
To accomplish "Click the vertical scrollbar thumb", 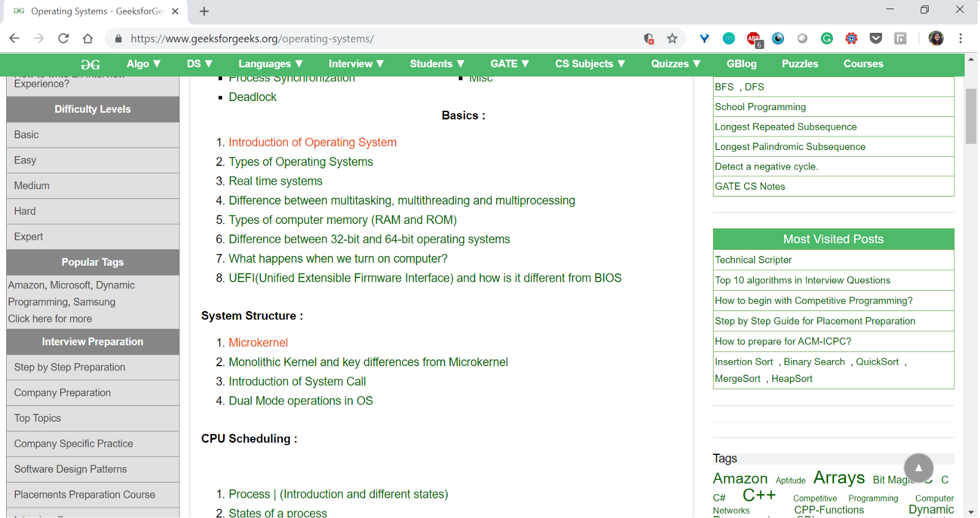I will pos(971,116).
